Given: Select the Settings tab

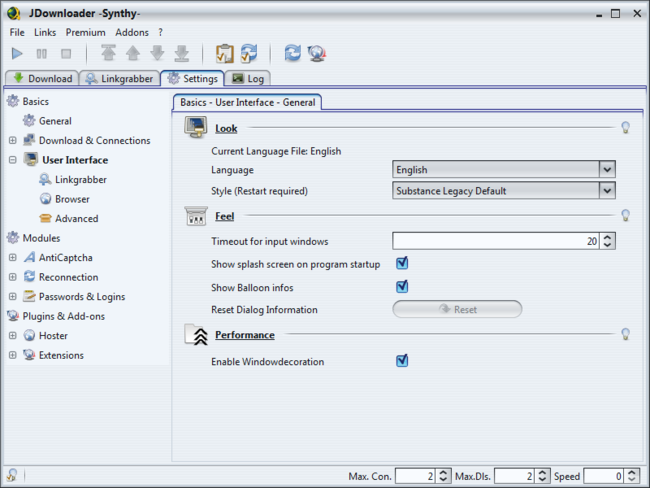Looking at the screenshot, I should tap(193, 78).
